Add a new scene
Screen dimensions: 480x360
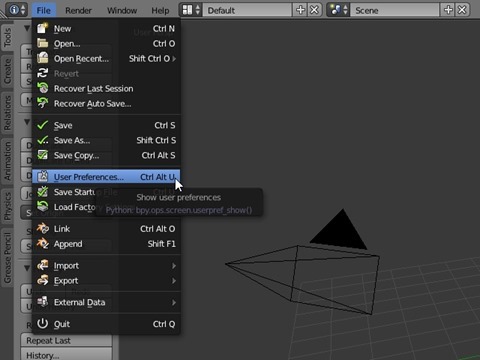[448, 10]
